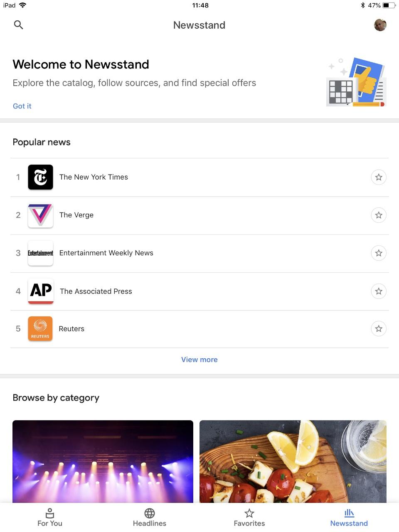399x532 pixels.
Task: Open the food category image with lemons
Action: 293,461
